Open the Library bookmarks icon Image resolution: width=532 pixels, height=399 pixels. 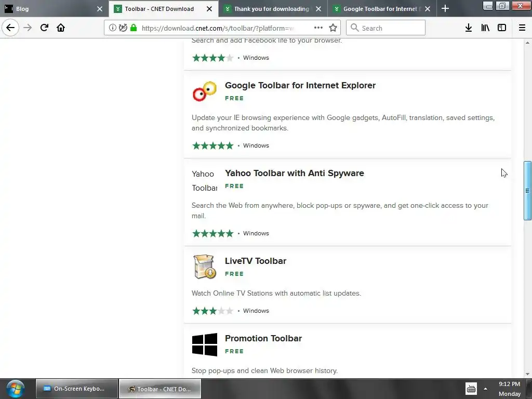485,28
